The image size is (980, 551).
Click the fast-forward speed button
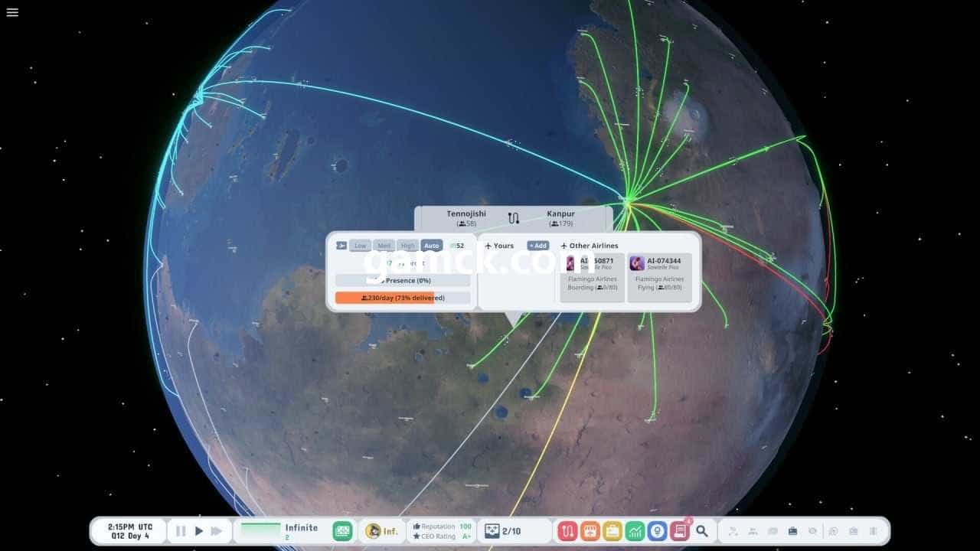click(217, 531)
